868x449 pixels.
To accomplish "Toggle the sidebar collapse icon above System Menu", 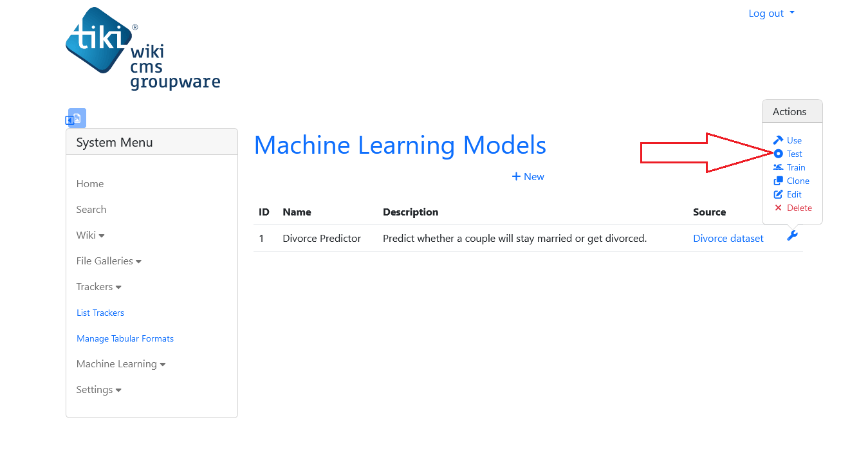I will 75,118.
